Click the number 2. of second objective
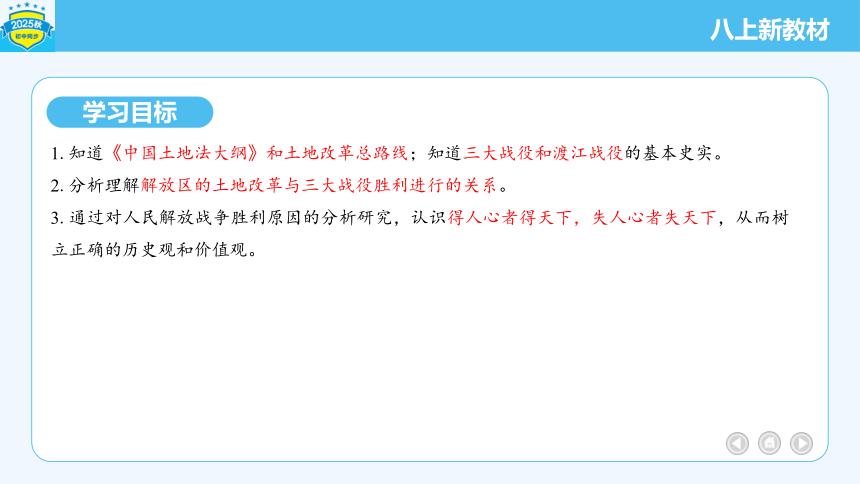The image size is (860, 484). pos(58,186)
